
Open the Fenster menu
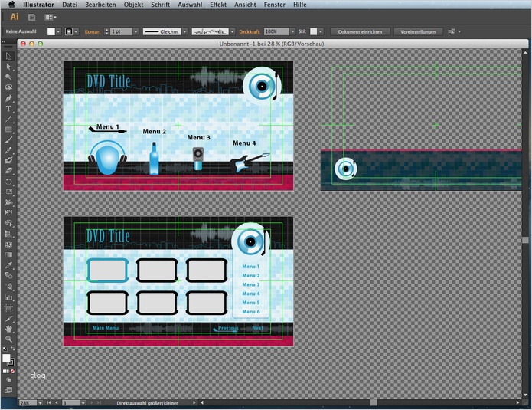(x=275, y=5)
